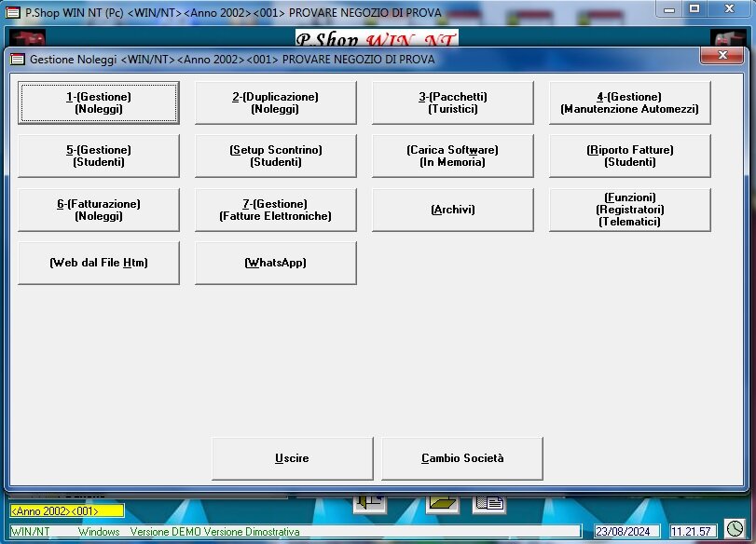Image resolution: width=756 pixels, height=544 pixels.
Task: Open the Archivi section
Action: coord(452,210)
